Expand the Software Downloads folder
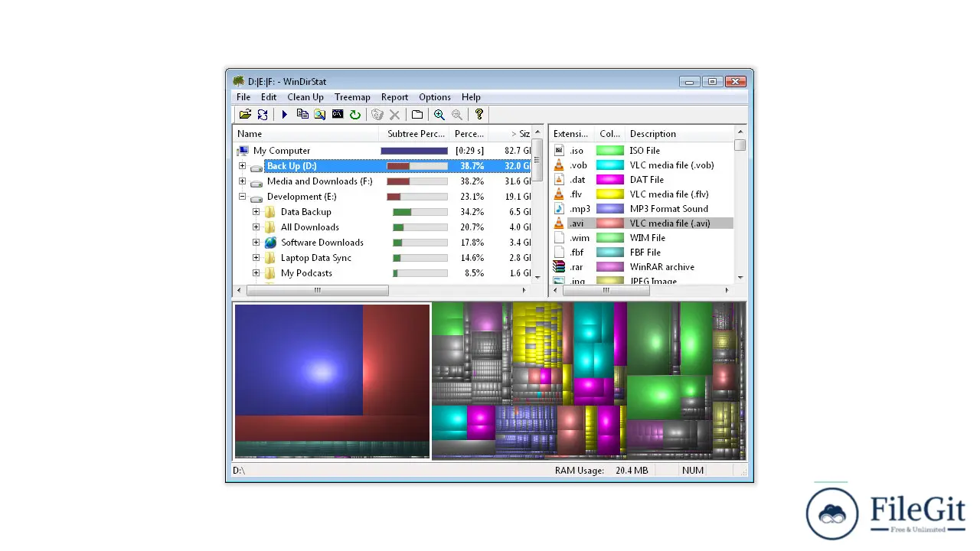Image resolution: width=980 pixels, height=551 pixels. [256, 243]
